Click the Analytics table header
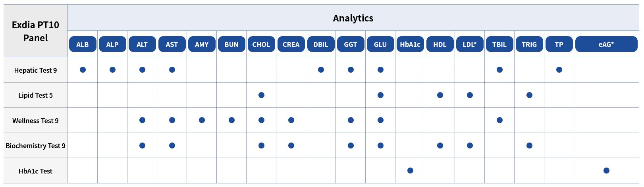The width and height of the screenshot is (644, 187). pos(353,18)
